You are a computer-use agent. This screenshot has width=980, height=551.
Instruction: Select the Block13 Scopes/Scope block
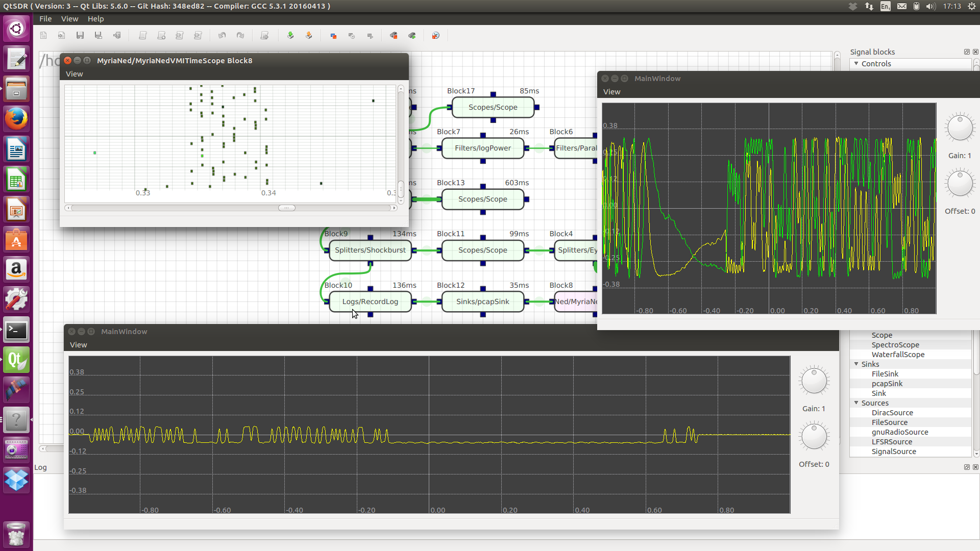coord(482,199)
